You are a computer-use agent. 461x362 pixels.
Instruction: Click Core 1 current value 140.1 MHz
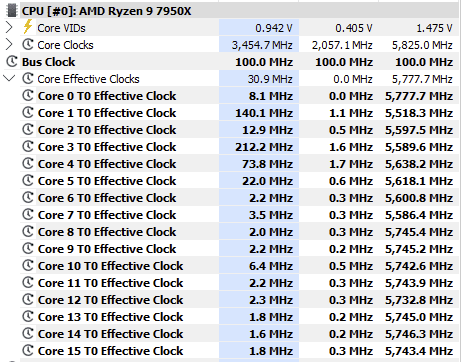coord(264,113)
